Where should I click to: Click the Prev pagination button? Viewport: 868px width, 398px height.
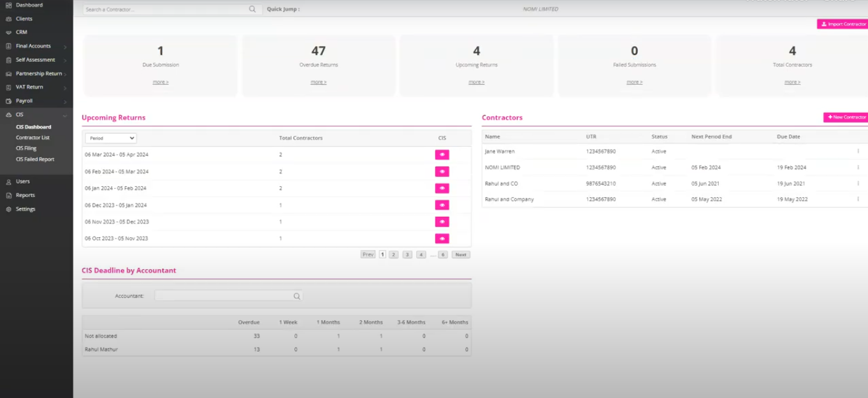pyautogui.click(x=368, y=254)
